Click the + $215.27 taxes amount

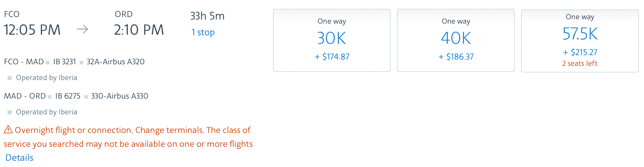point(580,52)
